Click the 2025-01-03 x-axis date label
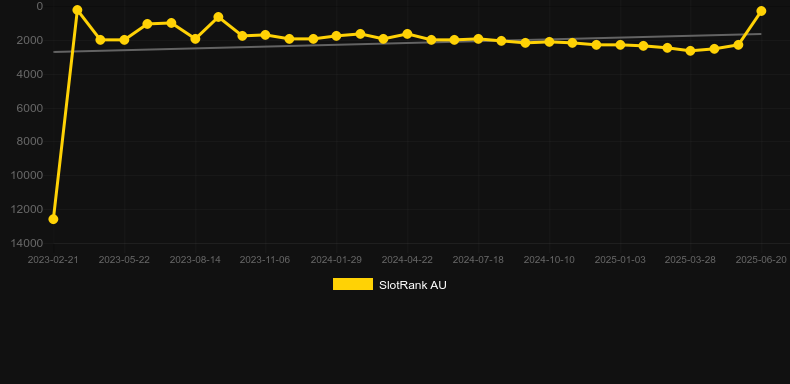 tap(620, 260)
